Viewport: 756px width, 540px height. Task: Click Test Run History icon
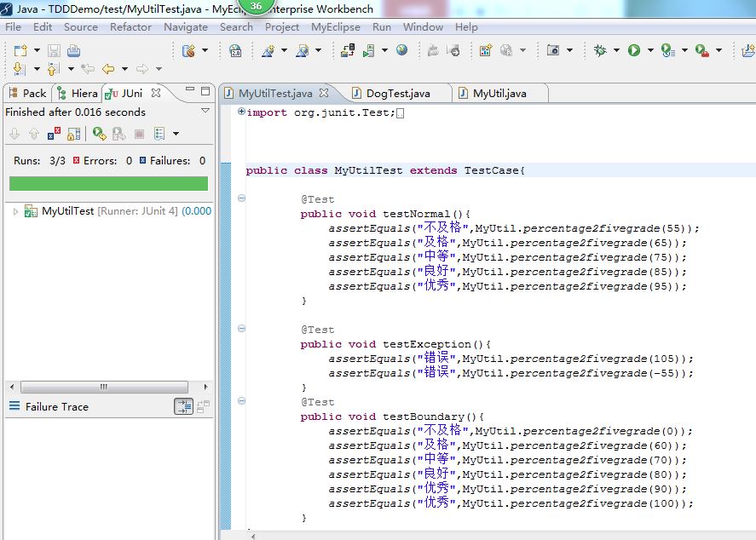click(x=159, y=134)
